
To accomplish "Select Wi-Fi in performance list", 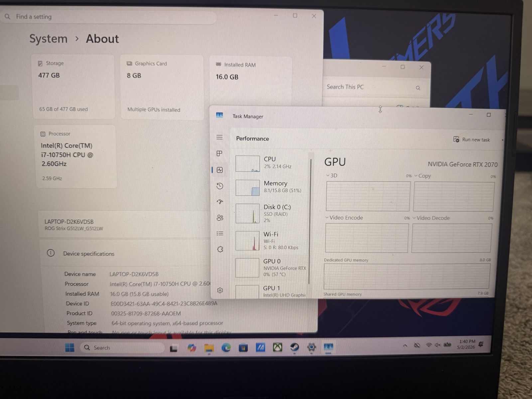I will point(271,241).
